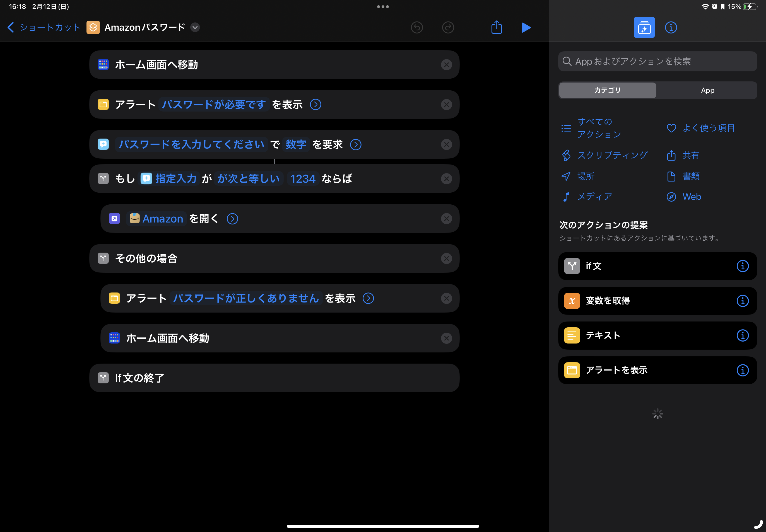Show info for if文 suggestion
Image resolution: width=766 pixels, height=532 pixels.
tap(742, 266)
